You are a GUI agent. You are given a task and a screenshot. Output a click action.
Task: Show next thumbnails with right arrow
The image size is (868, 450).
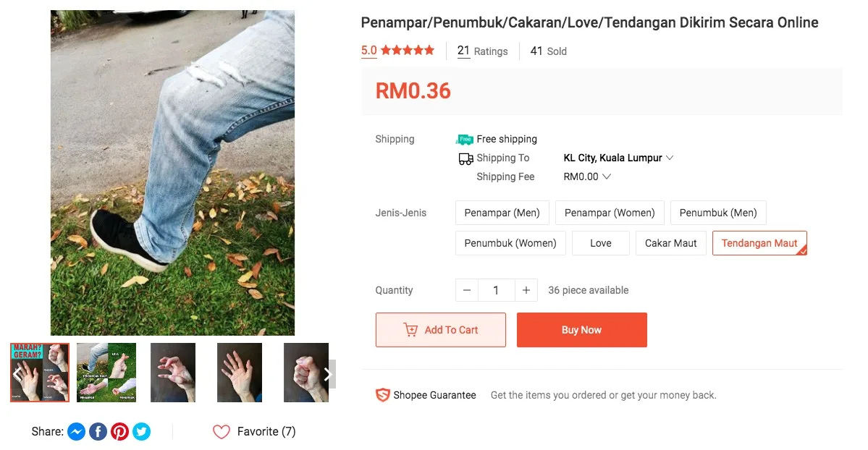pos(327,374)
